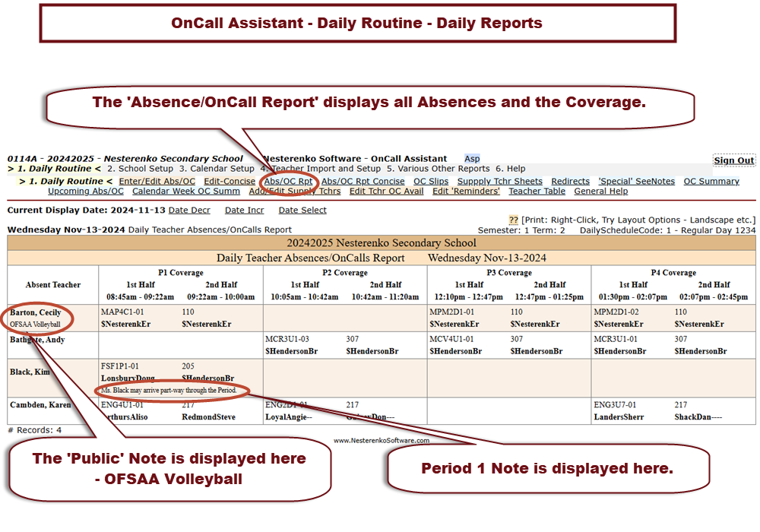
Task: Open the Redirects link
Action: (x=570, y=182)
